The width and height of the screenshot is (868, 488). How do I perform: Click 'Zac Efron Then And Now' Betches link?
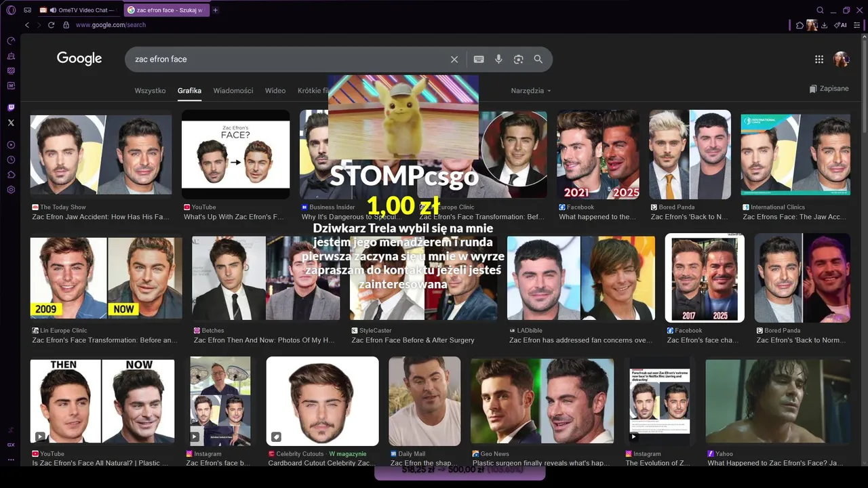(264, 340)
